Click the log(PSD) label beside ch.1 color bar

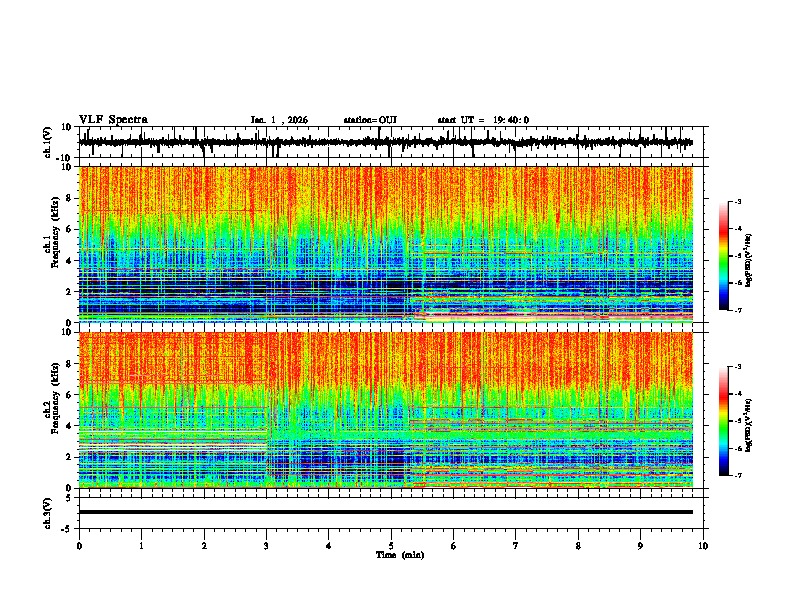[749, 260]
